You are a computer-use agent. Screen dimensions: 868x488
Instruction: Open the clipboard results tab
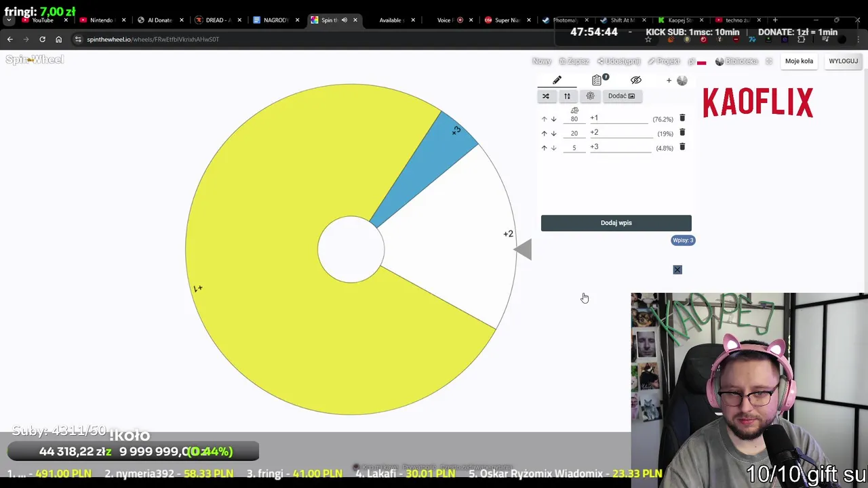pos(597,80)
